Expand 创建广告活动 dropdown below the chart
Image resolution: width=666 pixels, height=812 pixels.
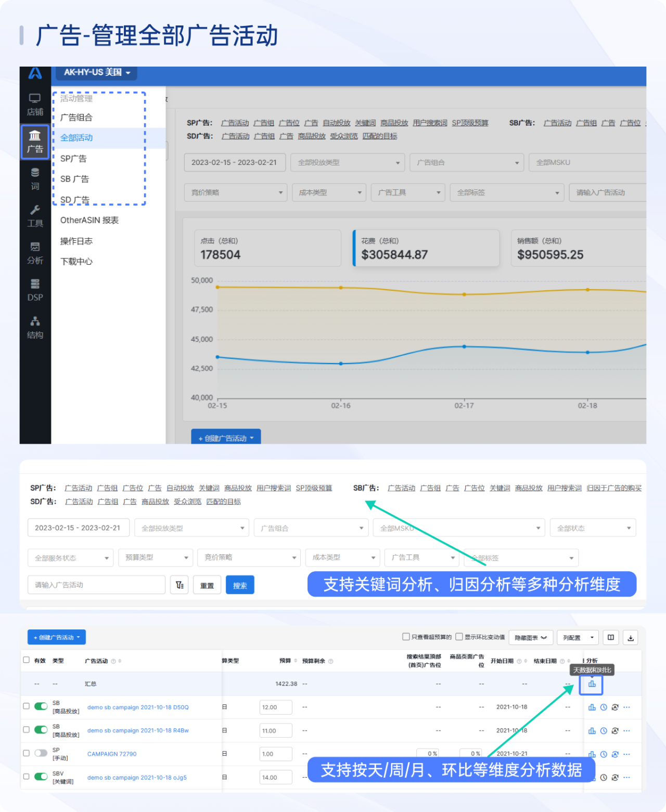[226, 437]
